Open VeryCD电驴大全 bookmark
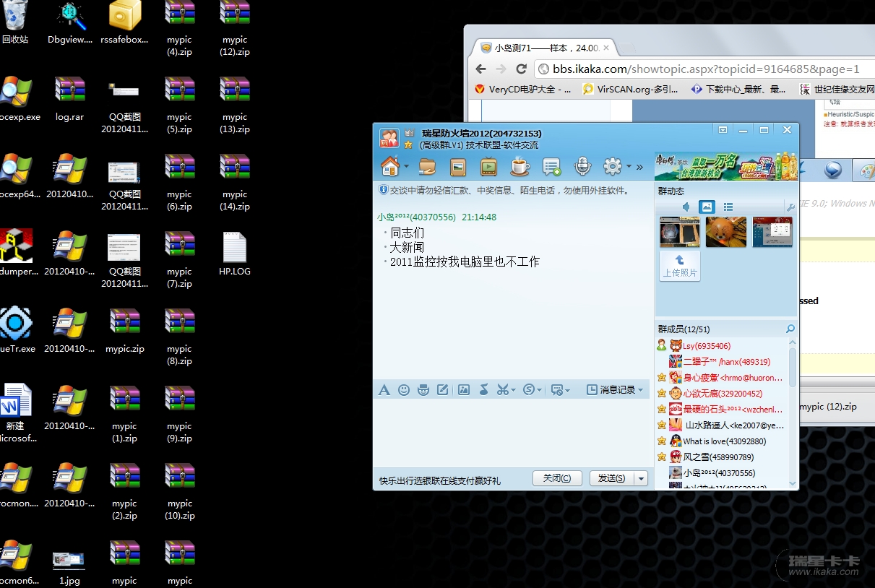This screenshot has height=588, width=875. (524, 90)
